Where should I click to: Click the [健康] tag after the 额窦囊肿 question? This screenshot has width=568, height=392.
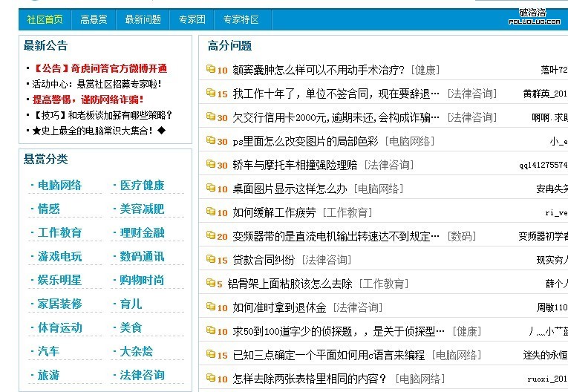(x=425, y=70)
